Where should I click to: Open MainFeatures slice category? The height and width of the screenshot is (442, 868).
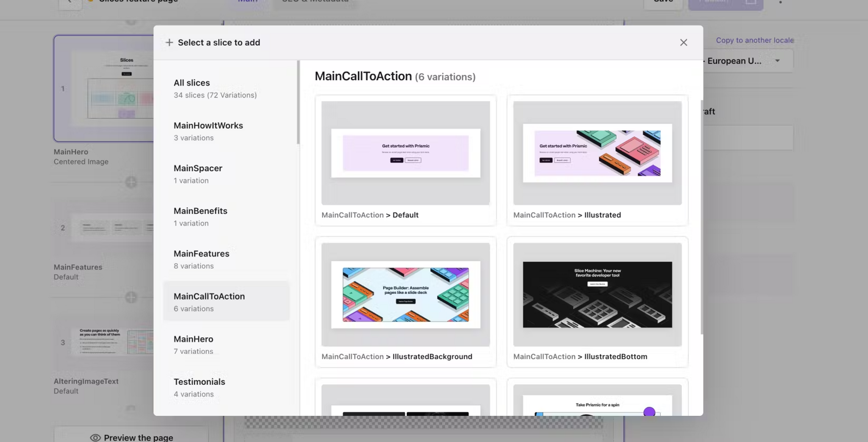(226, 260)
